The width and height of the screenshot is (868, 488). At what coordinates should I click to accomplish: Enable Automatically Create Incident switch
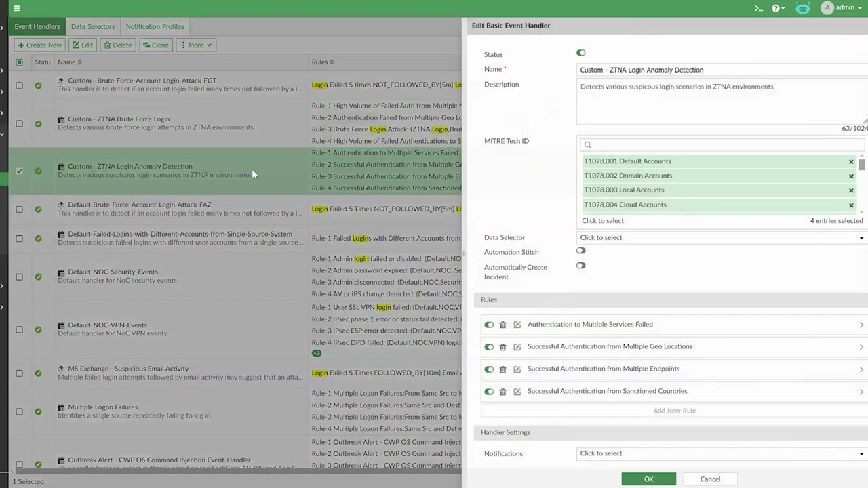pyautogui.click(x=581, y=266)
